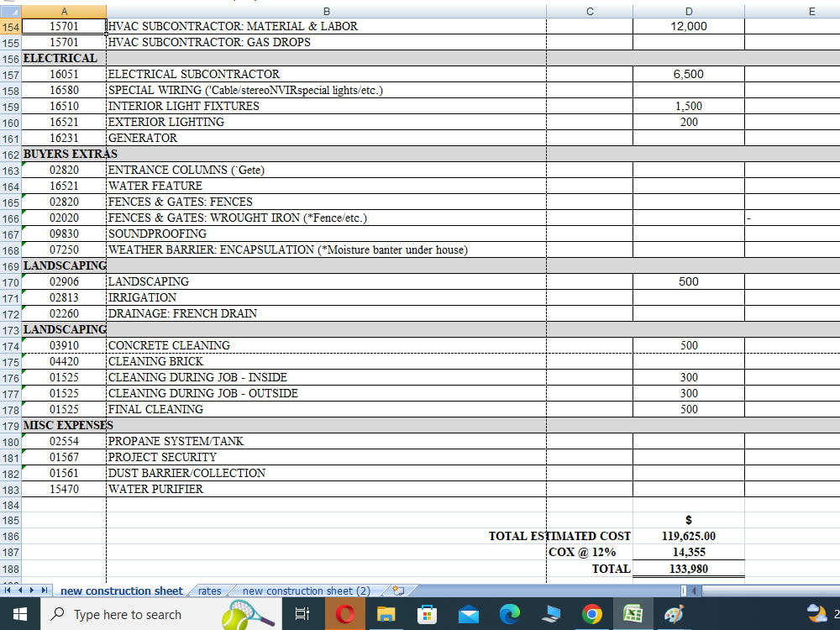Screen dimensions: 840x630
Task: Open Microsoft Store from the taskbar
Action: pyautogui.click(x=427, y=614)
